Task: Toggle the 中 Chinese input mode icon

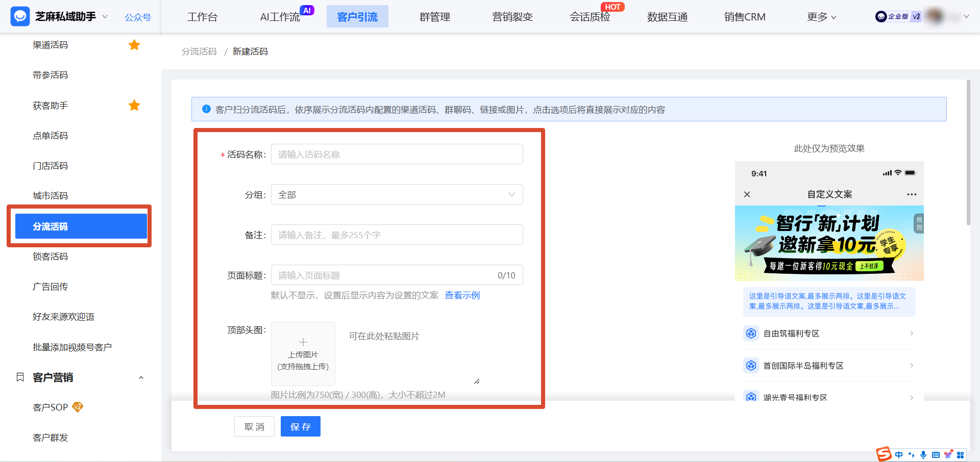Action: (899, 455)
